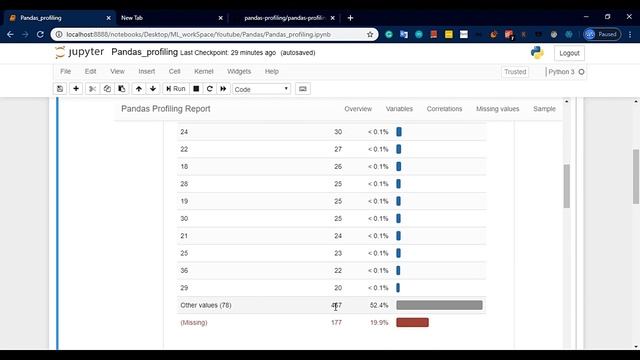Viewport: 640px width, 360px height.
Task: Click the address bar URL
Action: [x=198, y=35]
